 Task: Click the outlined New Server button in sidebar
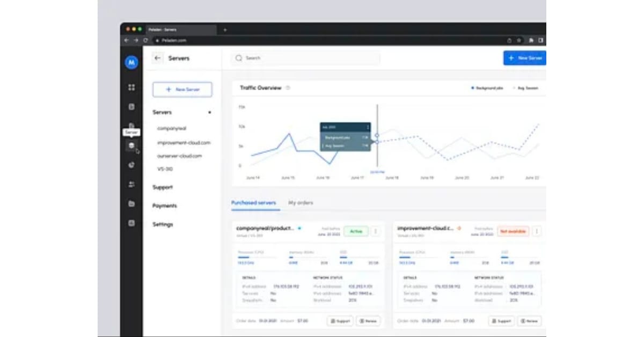click(x=182, y=90)
